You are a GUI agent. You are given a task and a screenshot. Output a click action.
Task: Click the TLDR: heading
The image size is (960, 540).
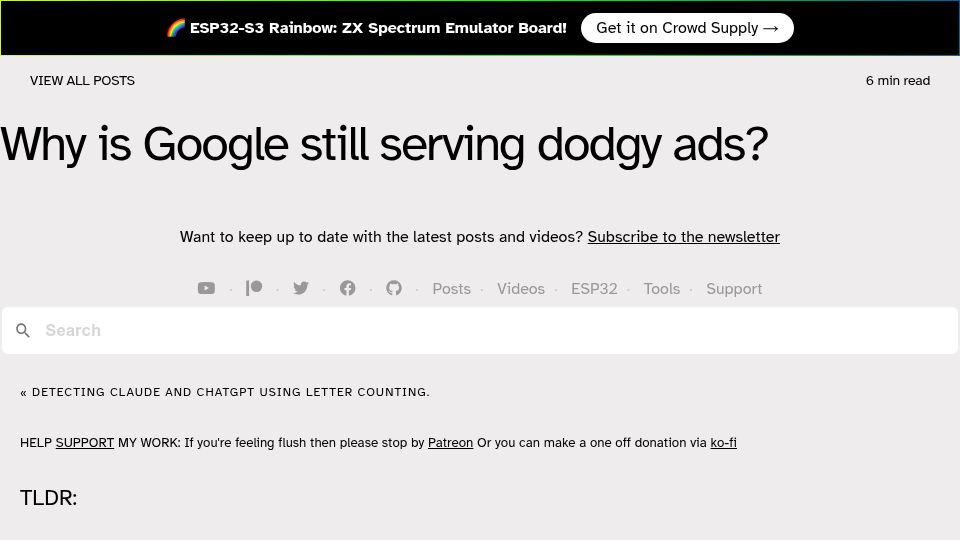coord(48,498)
